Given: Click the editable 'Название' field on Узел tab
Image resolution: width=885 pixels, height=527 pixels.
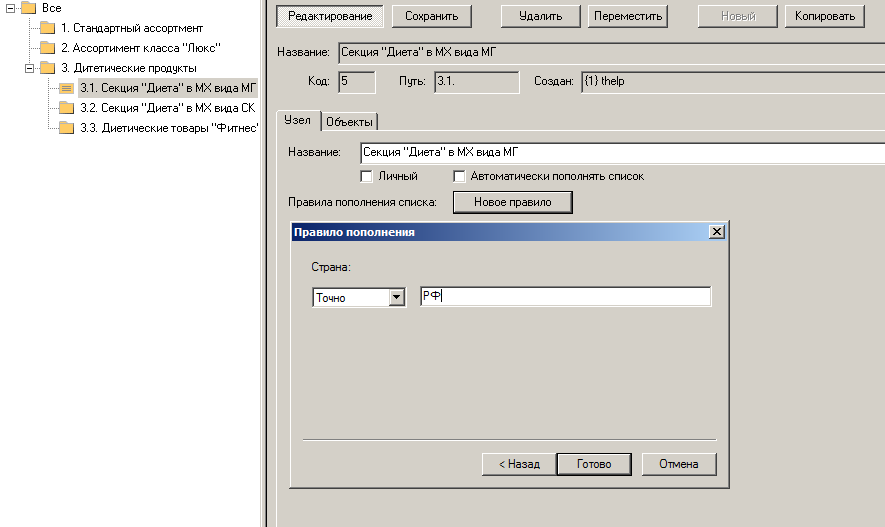Looking at the screenshot, I should pyautogui.click(x=623, y=152).
